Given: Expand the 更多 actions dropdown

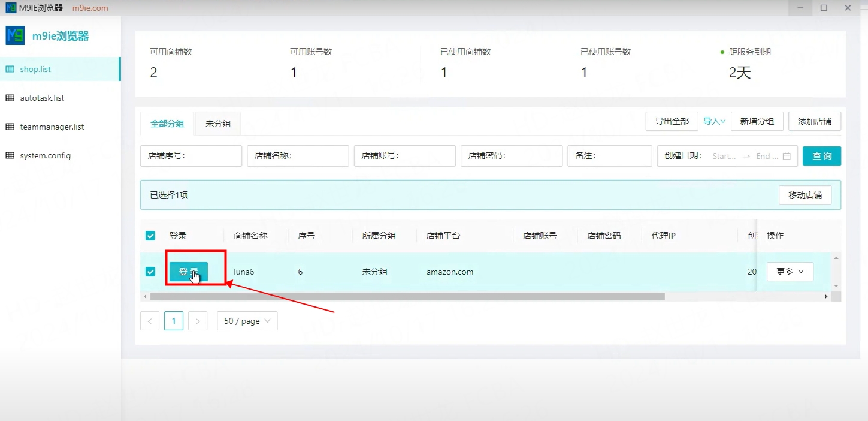Looking at the screenshot, I should click(x=790, y=272).
